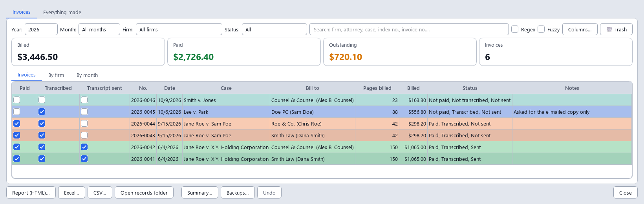Uncheck Transcribed for invoice 2026-0042
This screenshot has width=644, height=204.
42,147
